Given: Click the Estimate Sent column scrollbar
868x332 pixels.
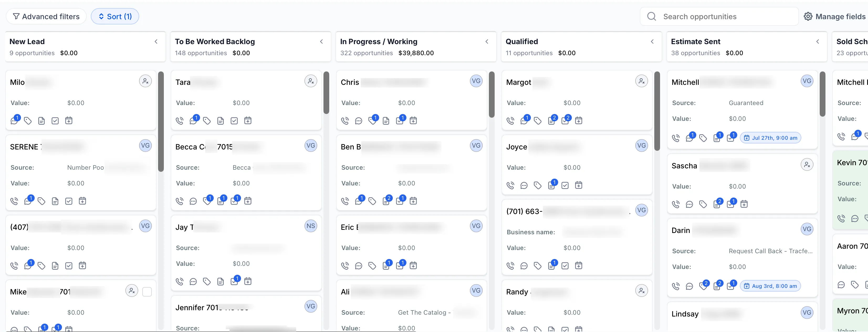Looking at the screenshot, I should (823, 94).
